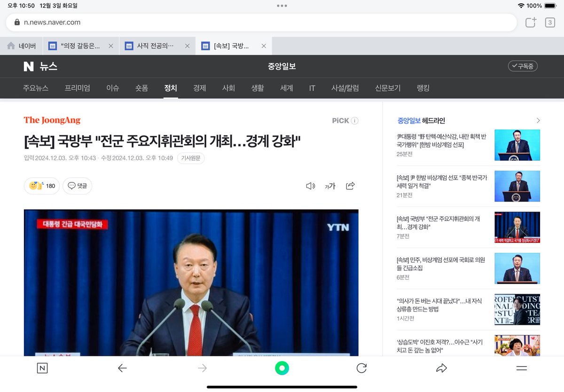Tap the green circle Naver search button
This screenshot has height=392, width=564.
pyautogui.click(x=282, y=368)
